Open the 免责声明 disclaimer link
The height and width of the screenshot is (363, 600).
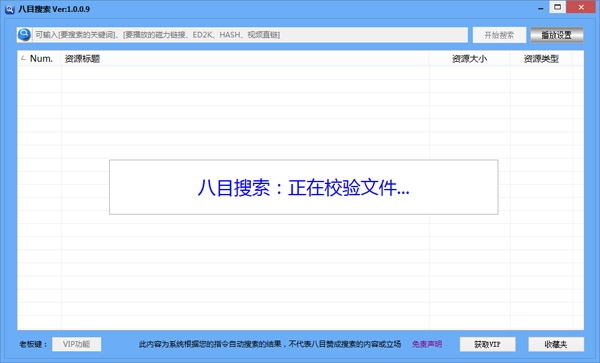(x=427, y=344)
